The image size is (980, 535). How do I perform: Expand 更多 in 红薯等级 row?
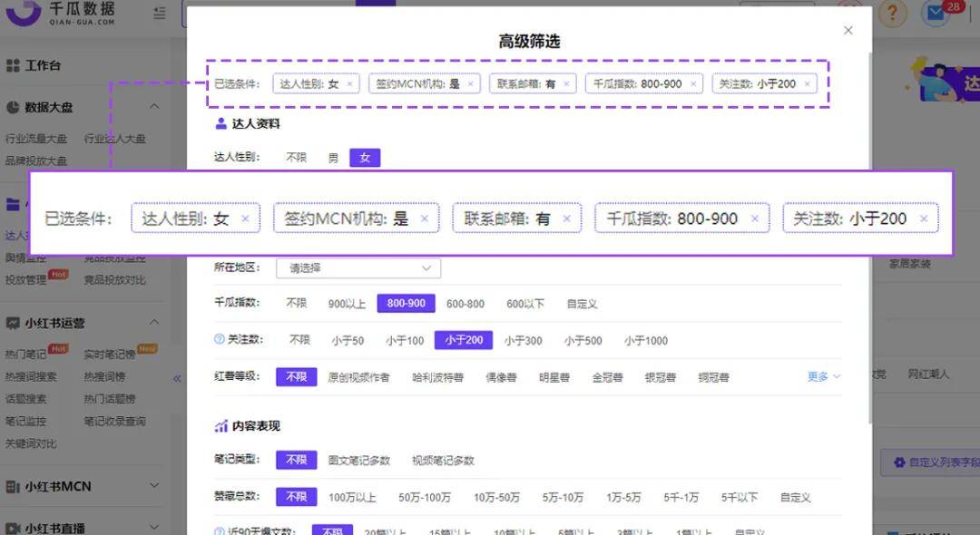click(824, 376)
